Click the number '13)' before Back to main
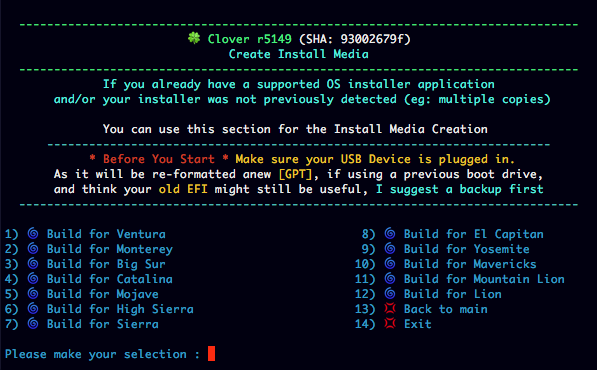Image resolution: width=597 pixels, height=370 pixels. tap(365, 309)
